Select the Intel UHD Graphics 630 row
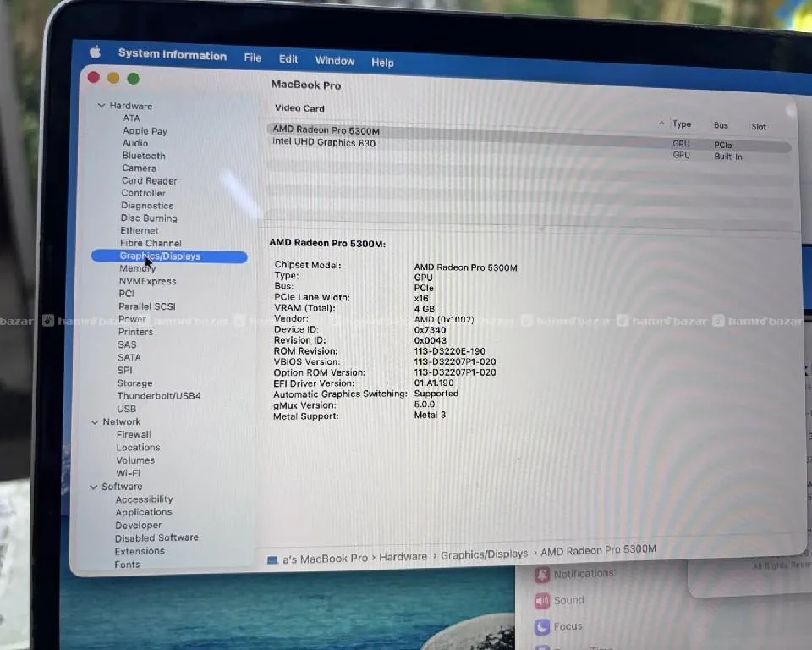812x650 pixels. click(x=528, y=148)
